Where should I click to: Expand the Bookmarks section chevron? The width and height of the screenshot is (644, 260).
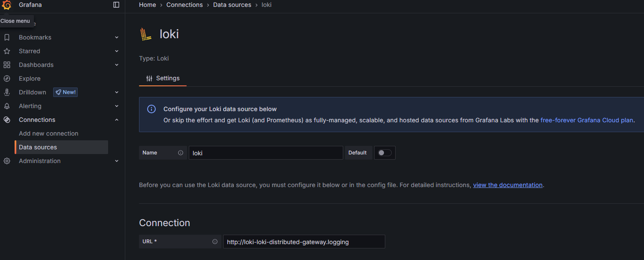117,37
